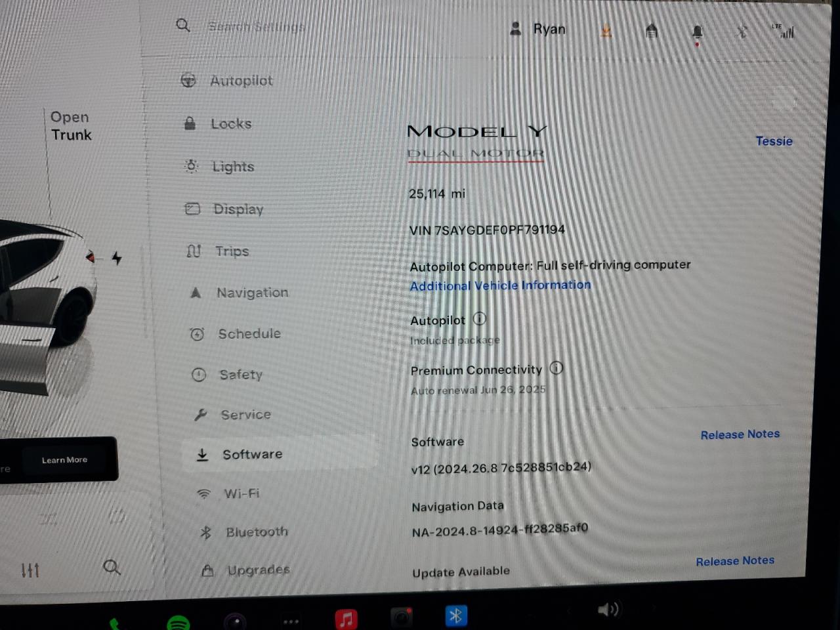Tap the orange software download icon
Screen dimensions: 840x630
[606, 31]
